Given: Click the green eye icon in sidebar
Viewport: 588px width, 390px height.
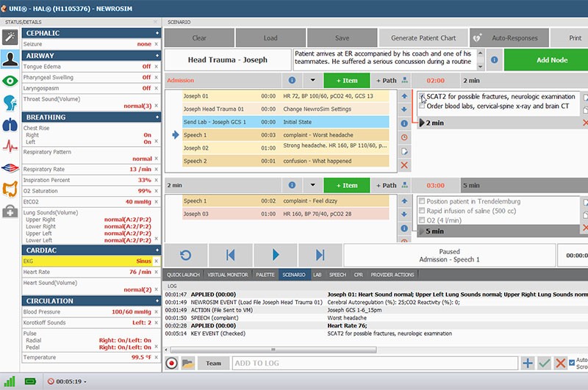Looking at the screenshot, I should [x=10, y=81].
